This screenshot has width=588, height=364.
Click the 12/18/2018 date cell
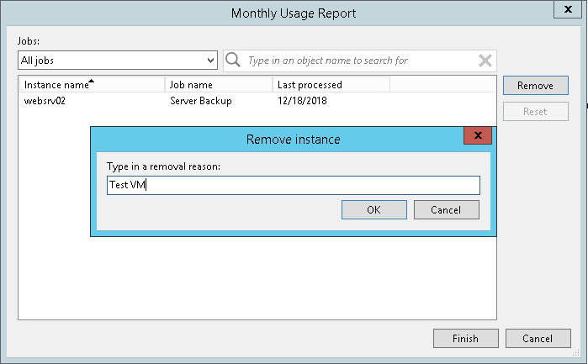click(x=302, y=101)
